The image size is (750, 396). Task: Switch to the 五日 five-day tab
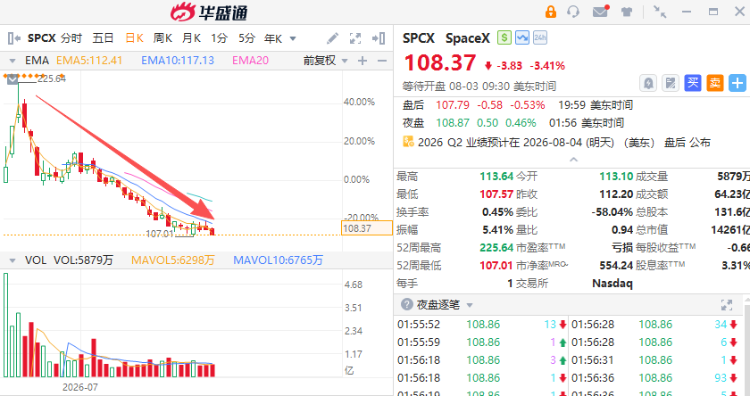tap(103, 38)
